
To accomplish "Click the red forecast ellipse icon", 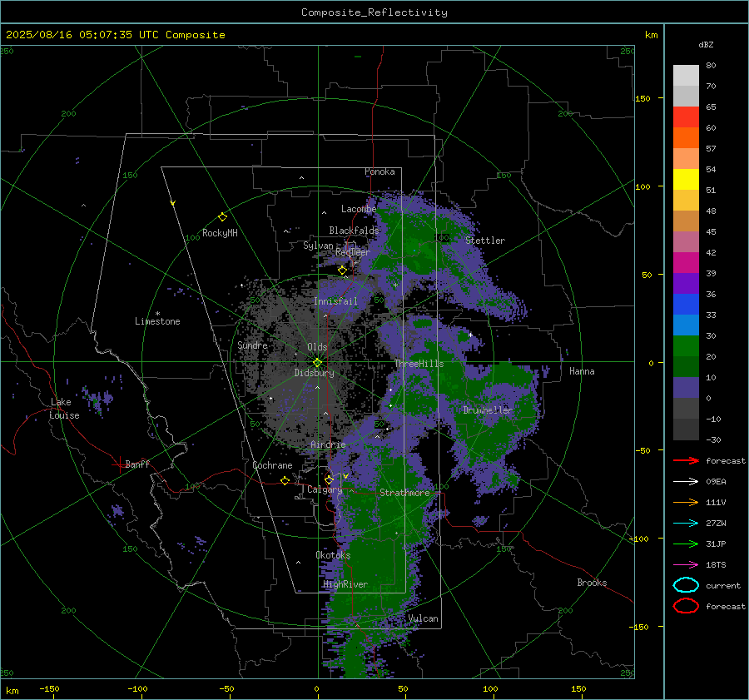I will [686, 606].
